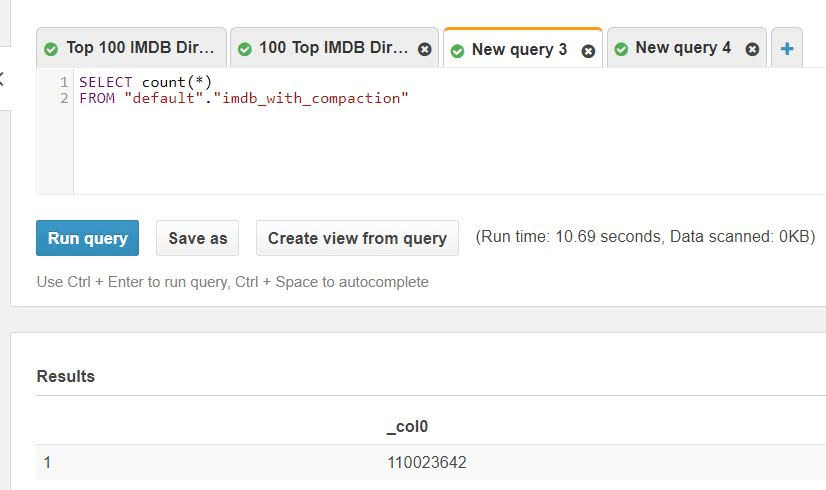Collapse the left sidebar arrow
Screen dimensions: 826x490
(x=2, y=80)
